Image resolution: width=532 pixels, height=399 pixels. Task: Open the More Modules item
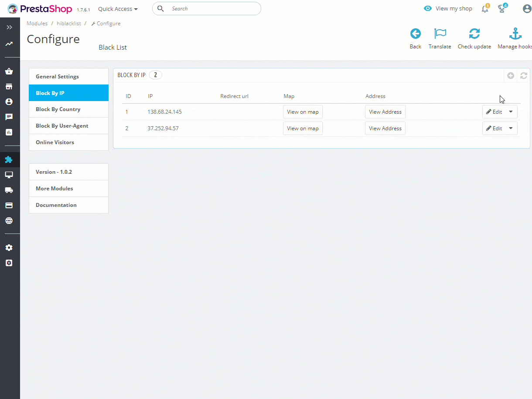point(68,189)
